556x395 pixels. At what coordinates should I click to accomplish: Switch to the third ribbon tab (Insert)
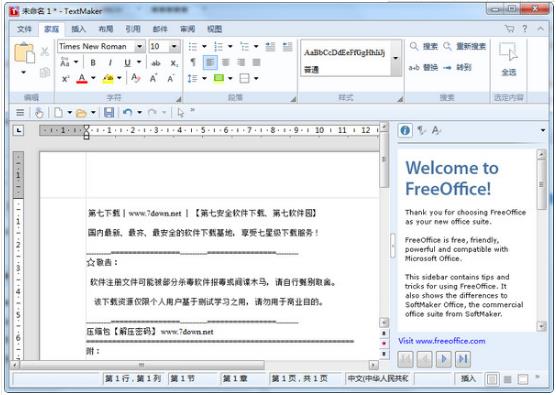[x=78, y=29]
